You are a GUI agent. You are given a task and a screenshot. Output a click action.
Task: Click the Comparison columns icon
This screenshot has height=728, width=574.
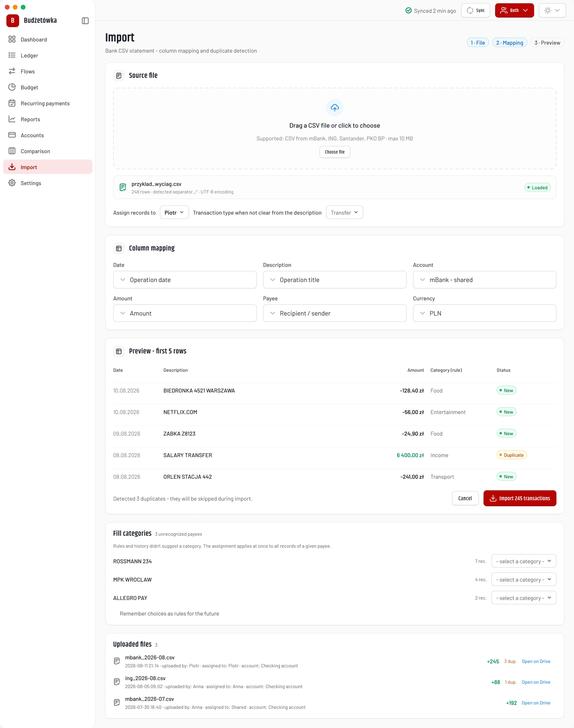click(12, 151)
